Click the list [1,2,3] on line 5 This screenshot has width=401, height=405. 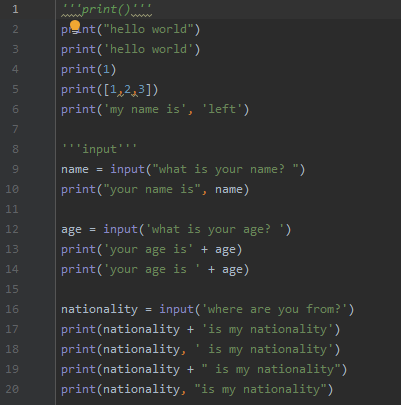point(128,89)
